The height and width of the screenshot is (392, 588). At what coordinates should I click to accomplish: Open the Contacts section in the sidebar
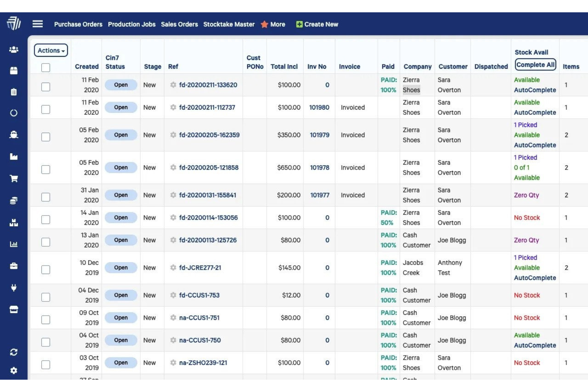[14, 49]
